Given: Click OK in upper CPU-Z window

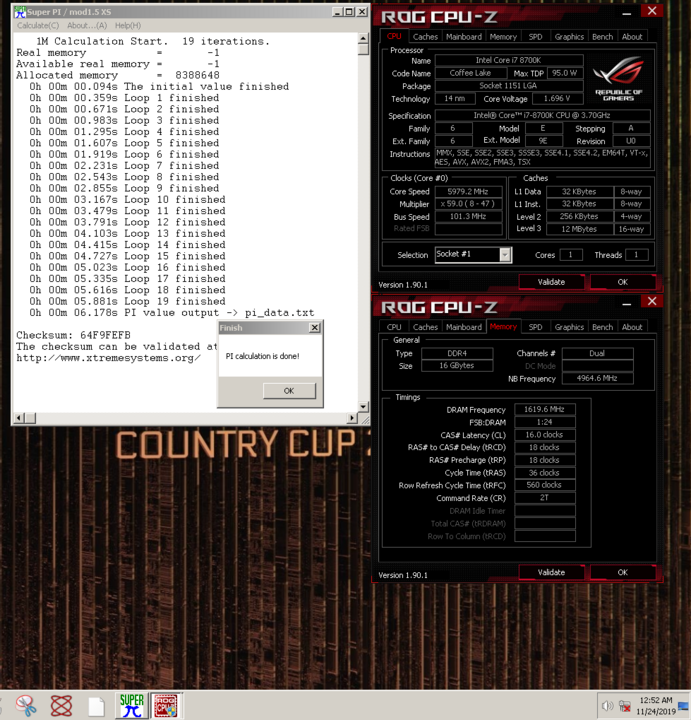Looking at the screenshot, I should click(x=622, y=282).
